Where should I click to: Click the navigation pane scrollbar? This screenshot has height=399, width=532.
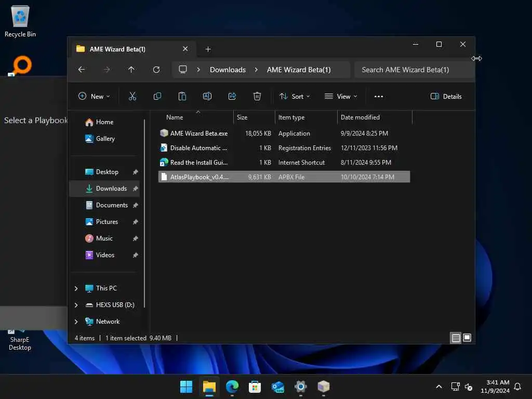point(144,213)
